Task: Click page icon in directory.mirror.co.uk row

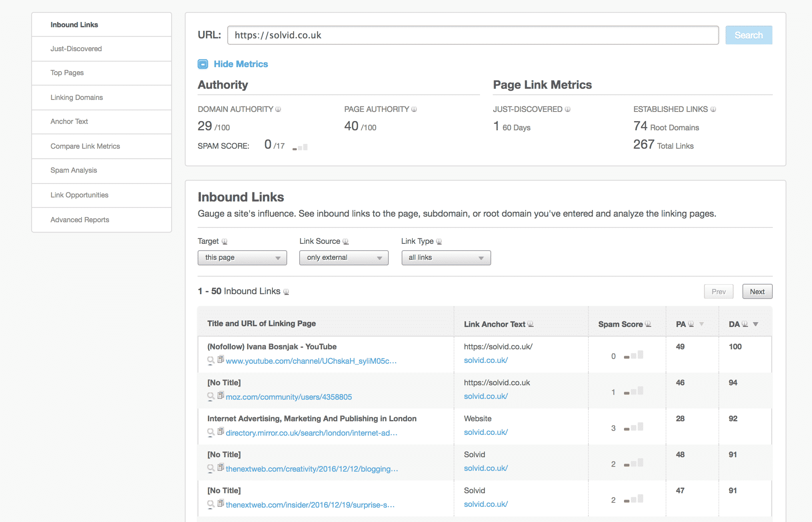Action: coord(220,432)
